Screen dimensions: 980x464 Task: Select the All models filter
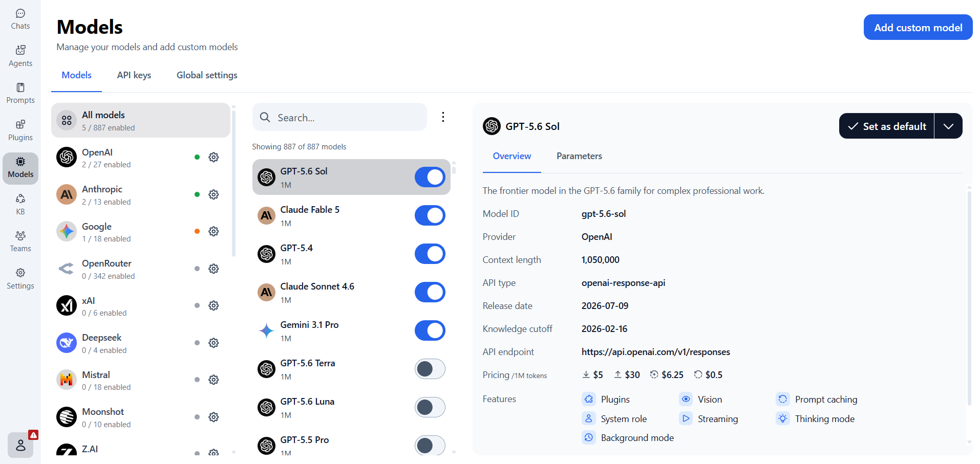tap(141, 120)
